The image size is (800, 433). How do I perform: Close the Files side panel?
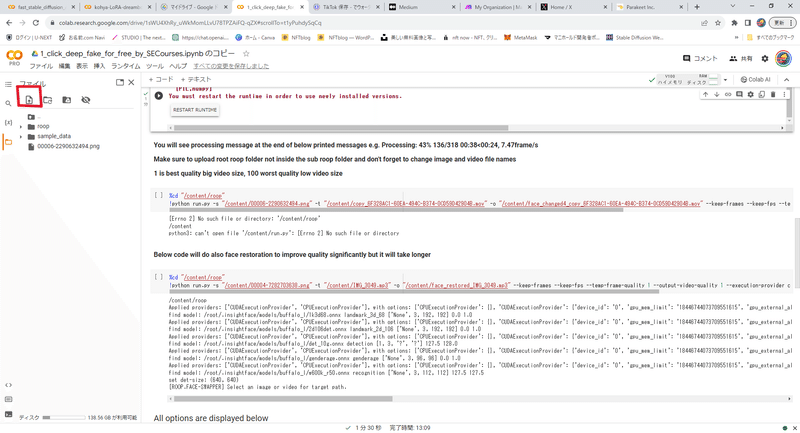tap(131, 83)
